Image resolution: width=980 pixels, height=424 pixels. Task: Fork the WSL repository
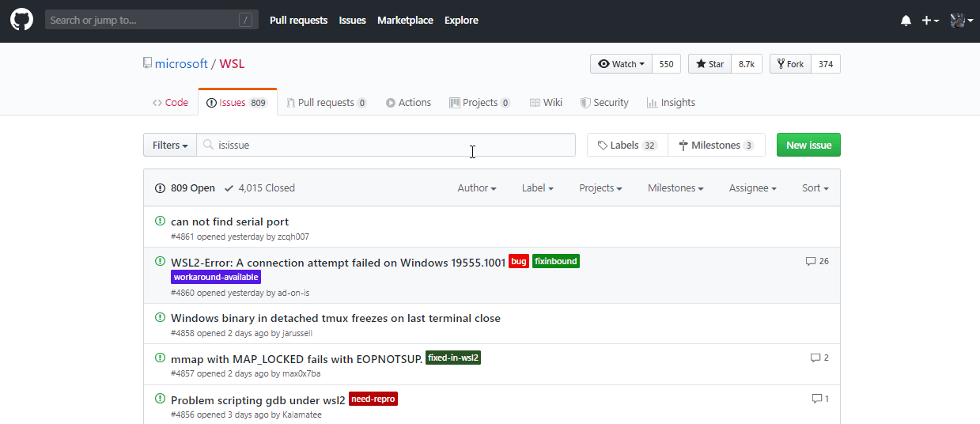click(x=790, y=64)
